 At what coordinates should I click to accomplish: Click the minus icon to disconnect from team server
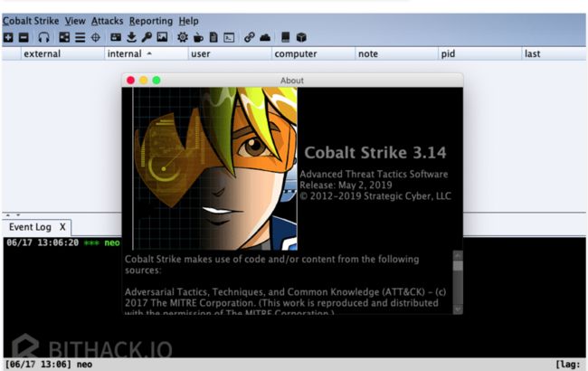[x=24, y=37]
